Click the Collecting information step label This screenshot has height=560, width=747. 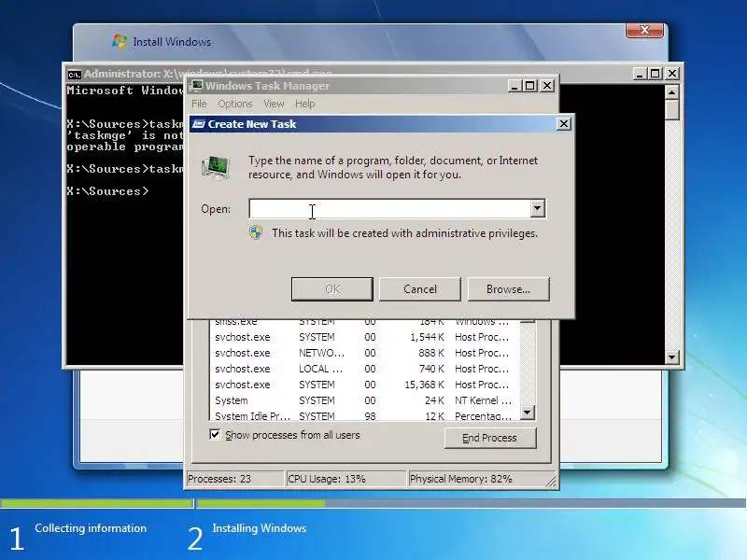click(x=91, y=528)
